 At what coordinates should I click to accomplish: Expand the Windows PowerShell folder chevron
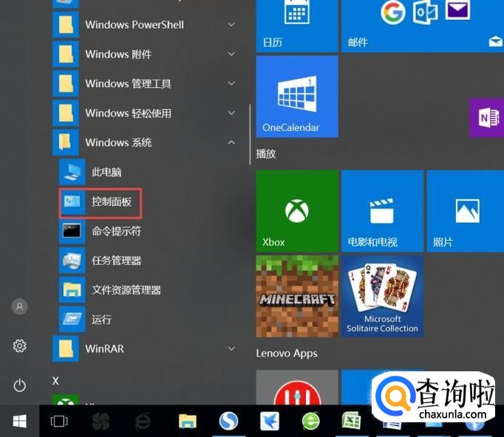click(x=231, y=24)
